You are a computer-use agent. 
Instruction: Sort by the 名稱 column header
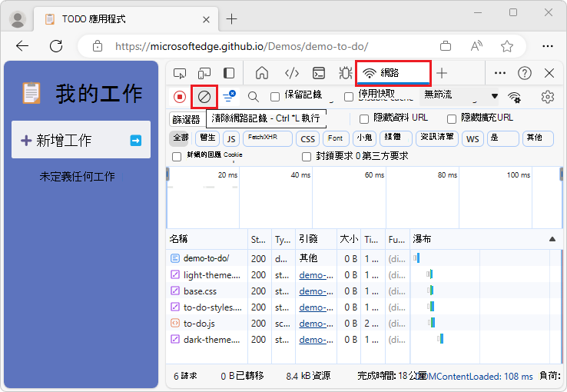tap(207, 239)
